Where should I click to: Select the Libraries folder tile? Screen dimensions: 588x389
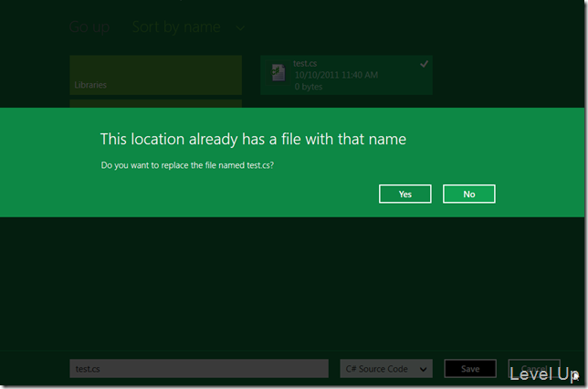[x=155, y=75]
